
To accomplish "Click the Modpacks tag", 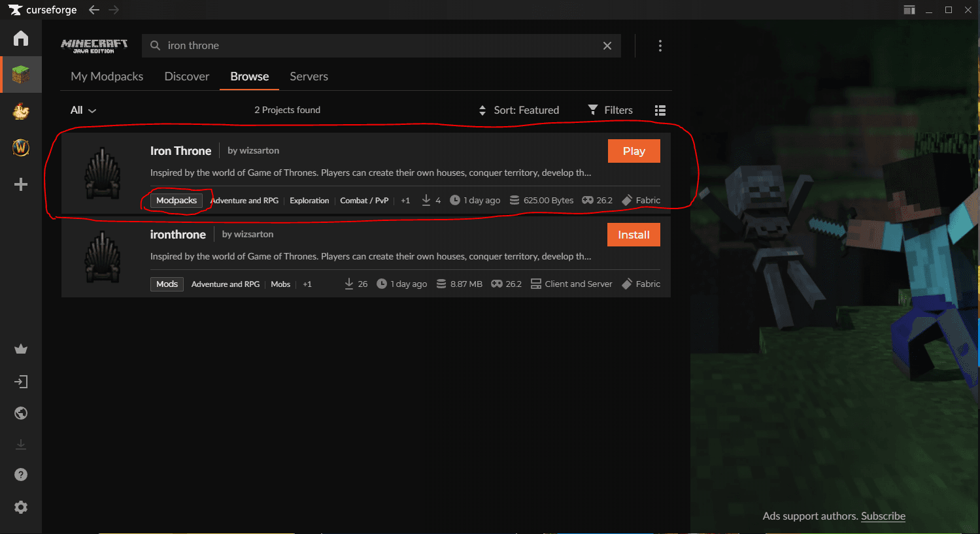I will [177, 201].
